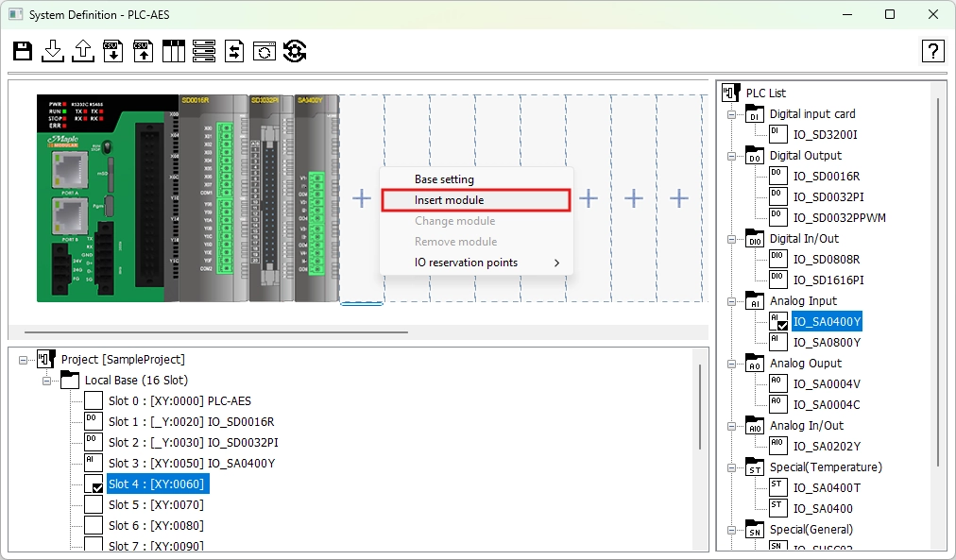Viewport: 956px width, 560px height.
Task: Select the IO_SD1616PI entry
Action: click(x=828, y=280)
